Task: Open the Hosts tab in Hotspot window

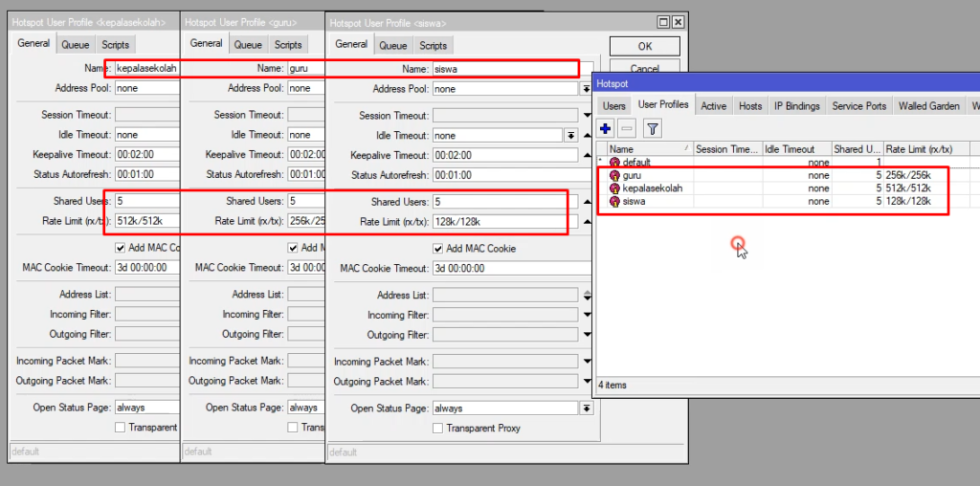Action: [750, 106]
